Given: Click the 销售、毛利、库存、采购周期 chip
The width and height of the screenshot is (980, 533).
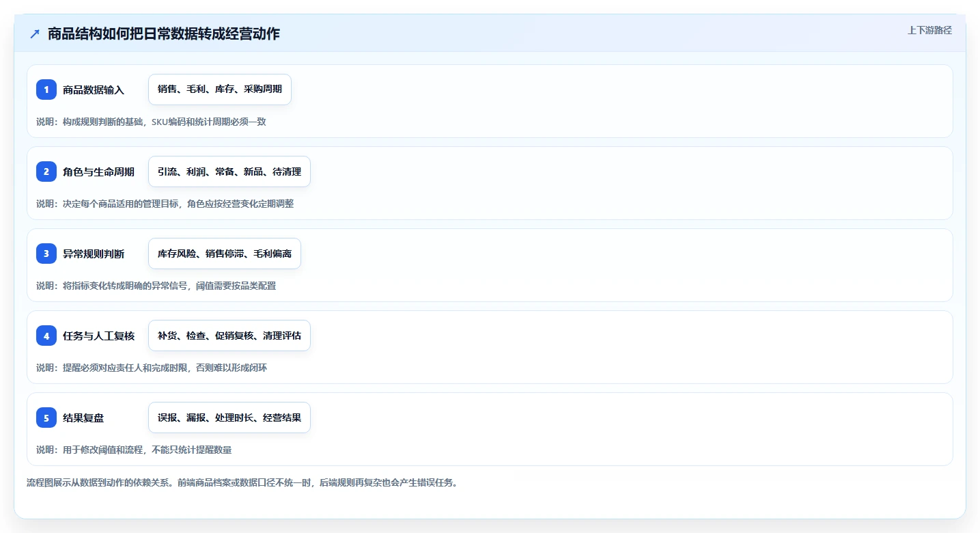Looking at the screenshot, I should [x=220, y=90].
